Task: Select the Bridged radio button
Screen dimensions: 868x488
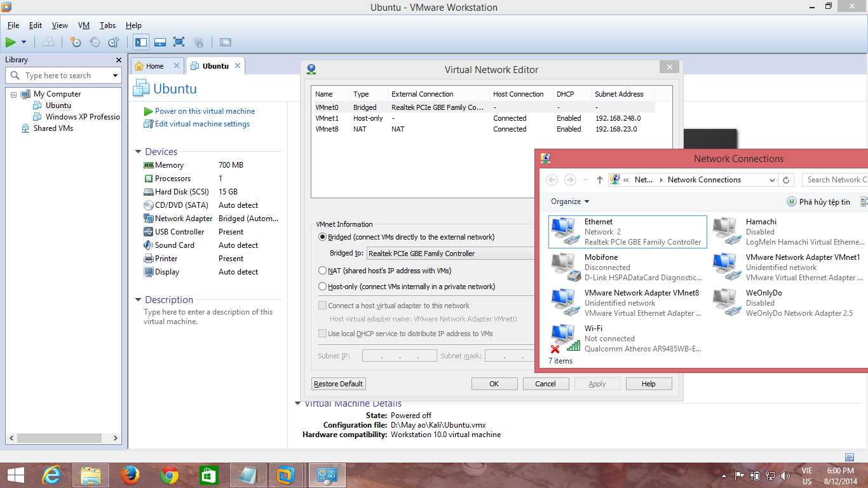Action: (x=322, y=237)
